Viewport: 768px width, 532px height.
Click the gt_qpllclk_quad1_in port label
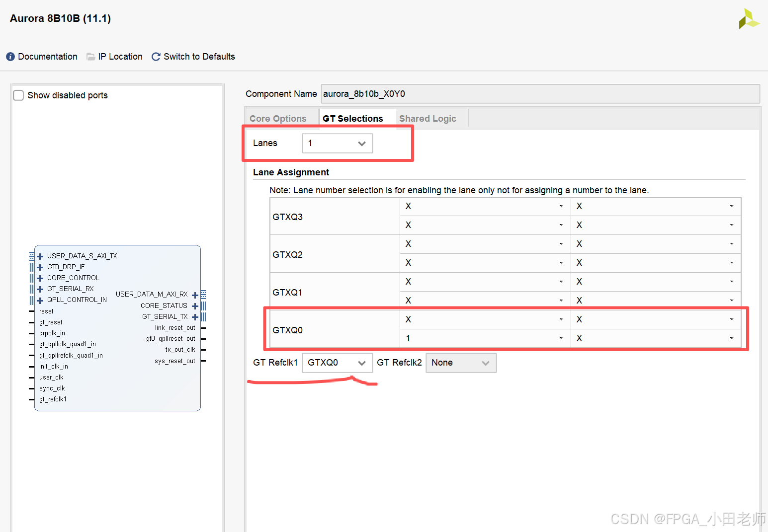point(68,344)
